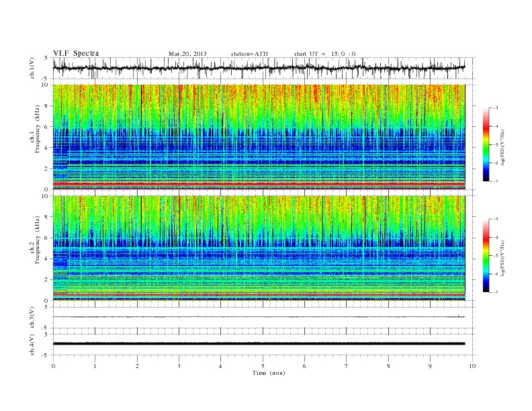Click the ch.1 voltage waveform trace
The width and height of the screenshot is (532, 411).
[x=259, y=68]
